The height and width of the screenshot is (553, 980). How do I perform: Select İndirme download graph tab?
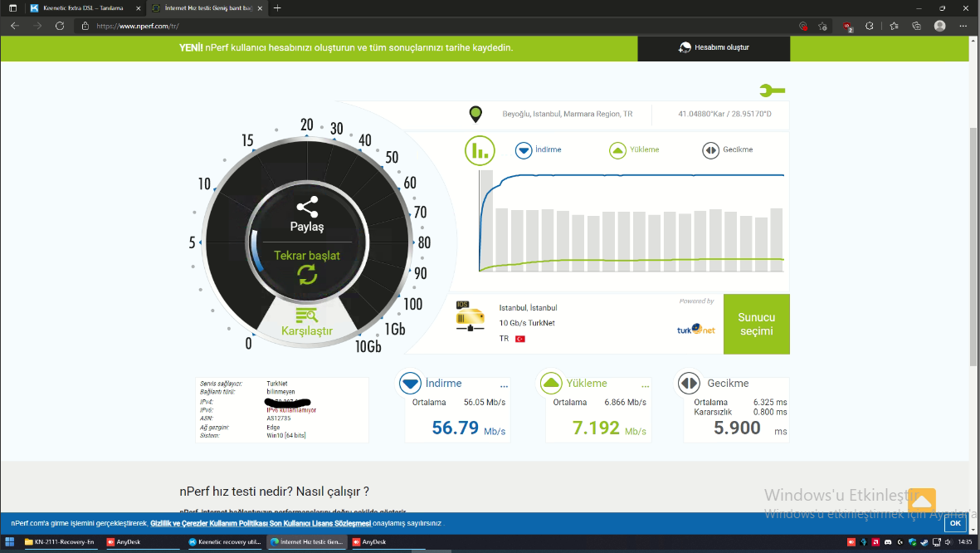pyautogui.click(x=538, y=150)
